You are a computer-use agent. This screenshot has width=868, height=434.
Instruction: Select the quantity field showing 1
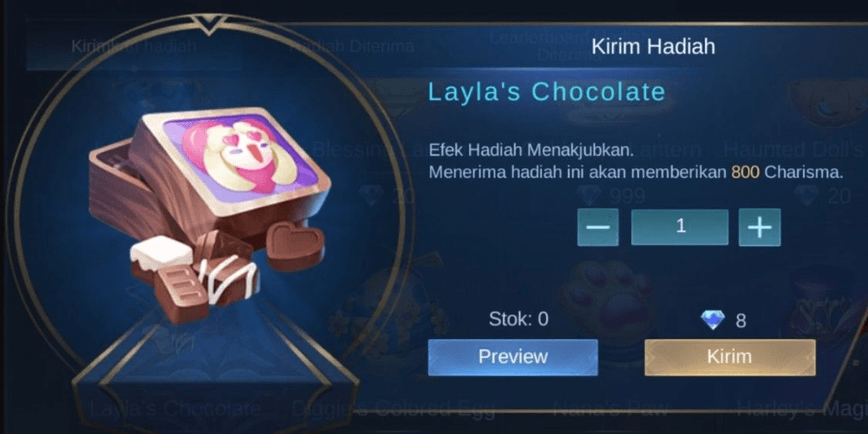tap(680, 227)
